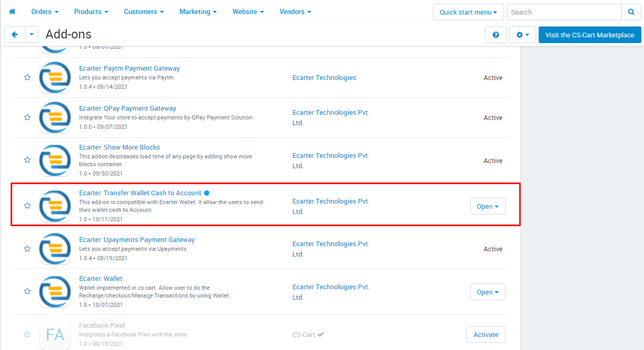Go to the home dashboard icon

tap(12, 11)
